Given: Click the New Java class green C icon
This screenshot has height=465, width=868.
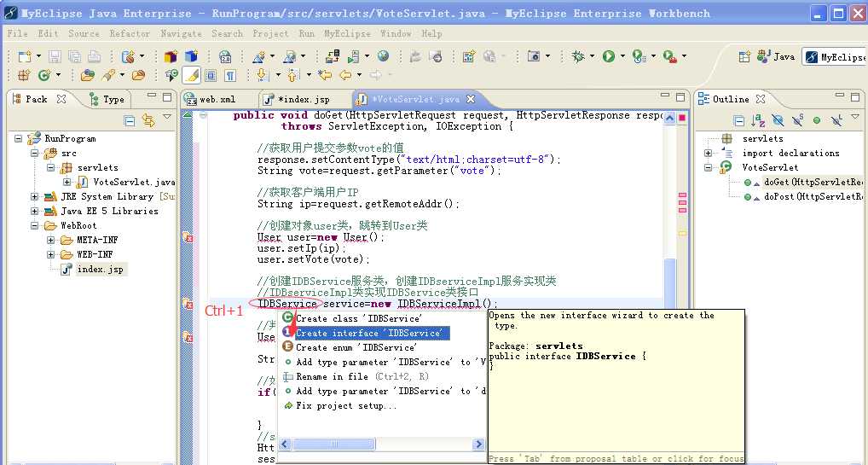Looking at the screenshot, I should pos(44,75).
